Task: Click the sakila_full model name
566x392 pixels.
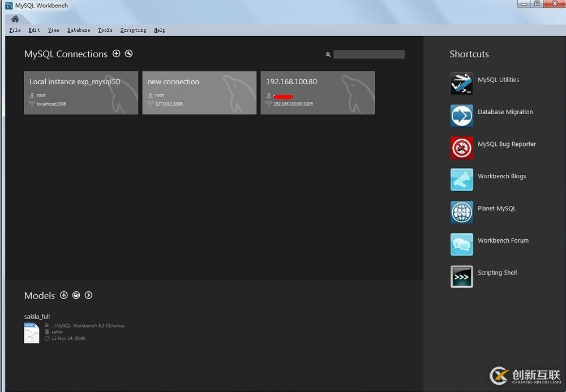Action: point(37,316)
